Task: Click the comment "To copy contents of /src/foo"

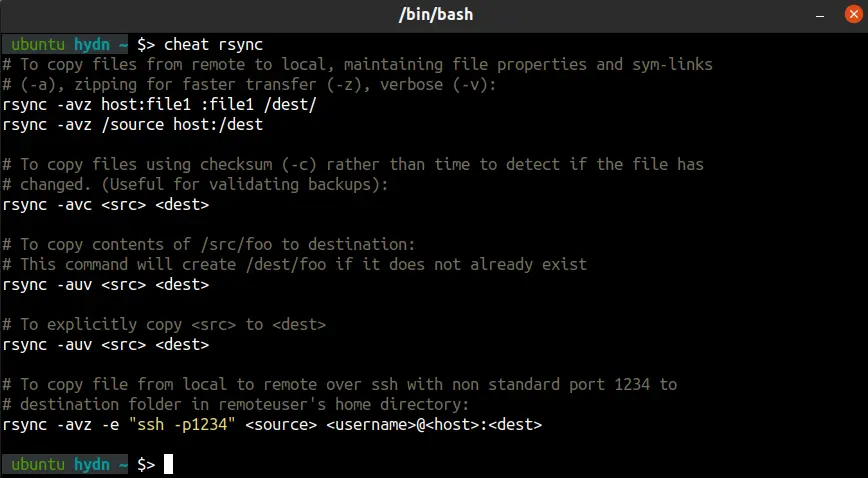Action: click(x=207, y=244)
